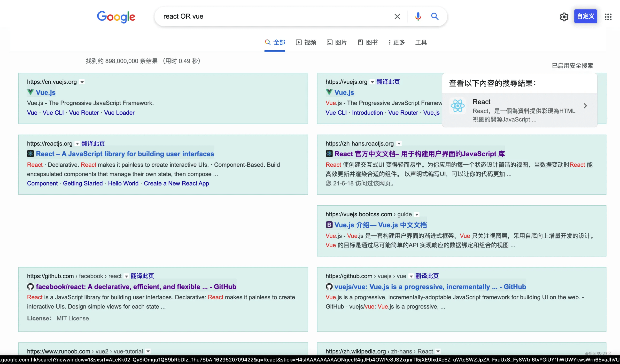Click React favicon of zh-hans.reactjs.org result
The width and height of the screenshot is (620, 364).
pos(329,154)
